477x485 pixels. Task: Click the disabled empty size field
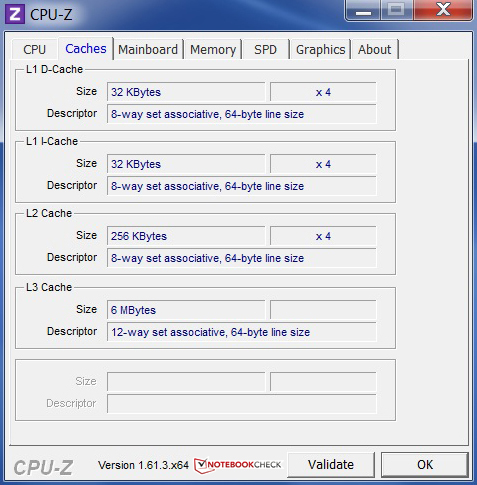[x=186, y=382]
